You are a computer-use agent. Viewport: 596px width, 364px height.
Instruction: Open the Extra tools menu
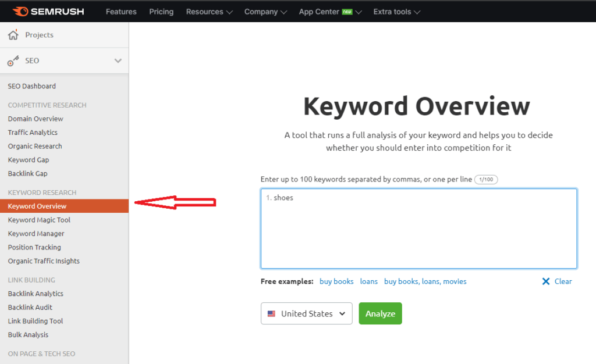[x=396, y=12]
